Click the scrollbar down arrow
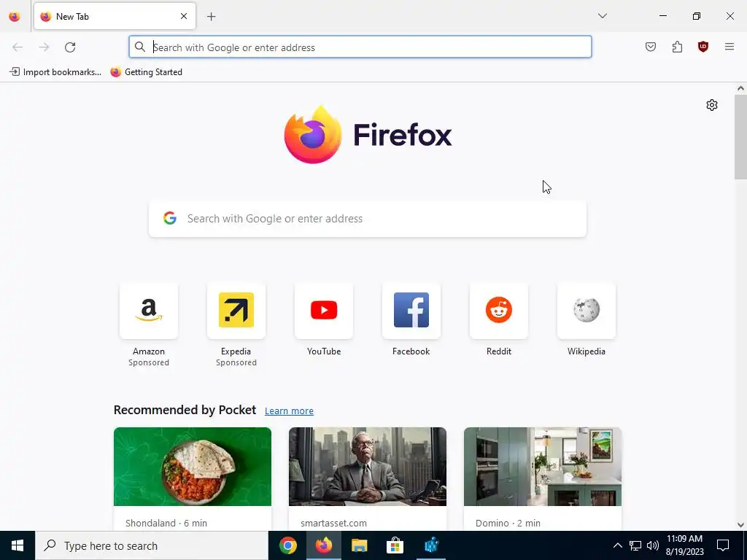The image size is (747, 560). [x=740, y=525]
